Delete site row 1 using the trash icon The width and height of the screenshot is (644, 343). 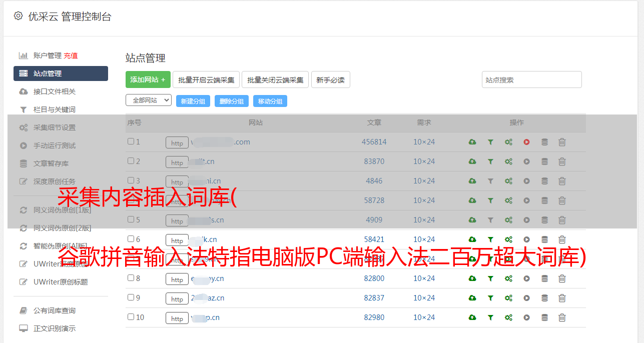[562, 142]
